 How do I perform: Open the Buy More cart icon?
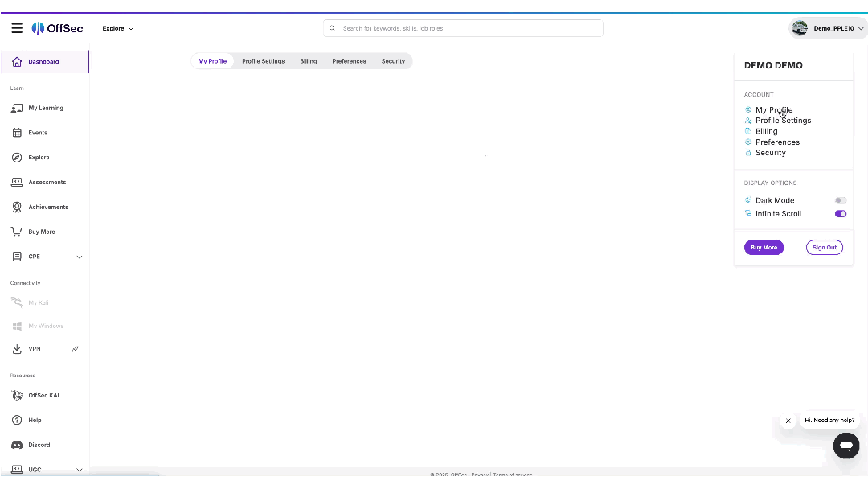click(x=17, y=232)
